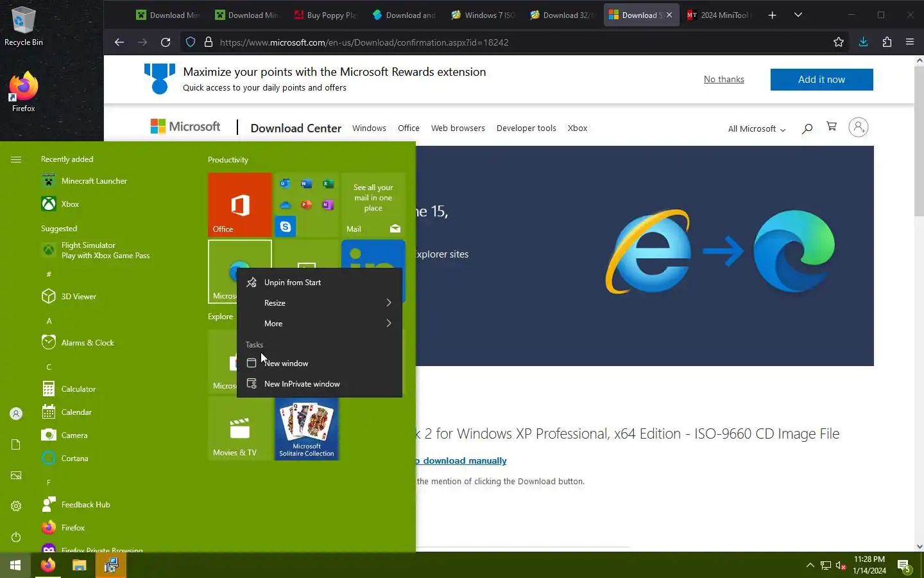
Task: Click download manually link
Action: point(461,461)
